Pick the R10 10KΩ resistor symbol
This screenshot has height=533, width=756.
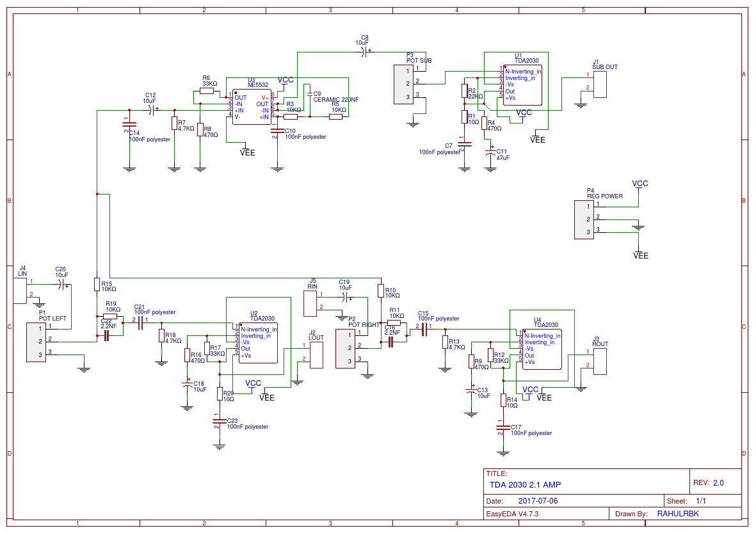click(381, 290)
